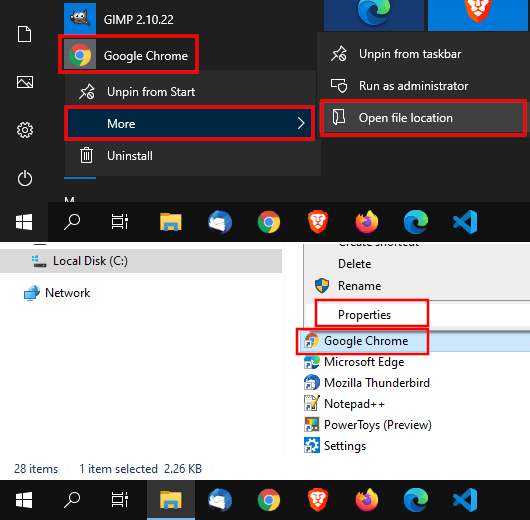Launch Brave from lower taskbar
This screenshot has height=520, width=530.
tap(318, 500)
